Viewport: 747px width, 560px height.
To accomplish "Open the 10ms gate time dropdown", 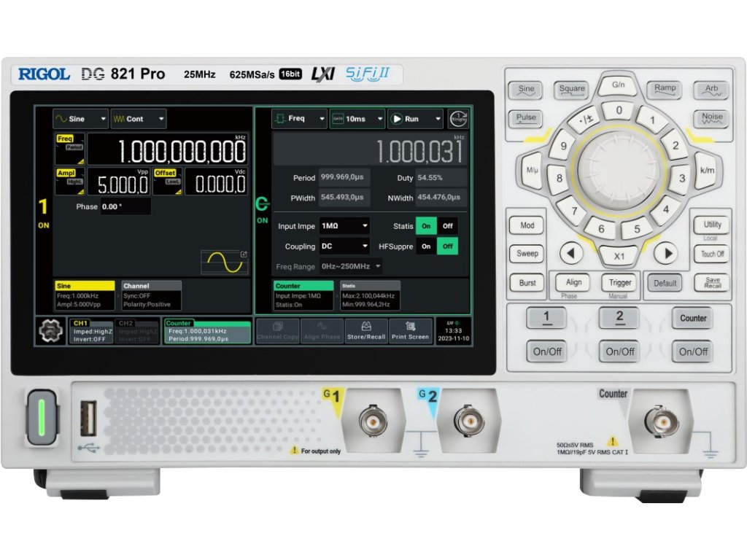I will (357, 119).
